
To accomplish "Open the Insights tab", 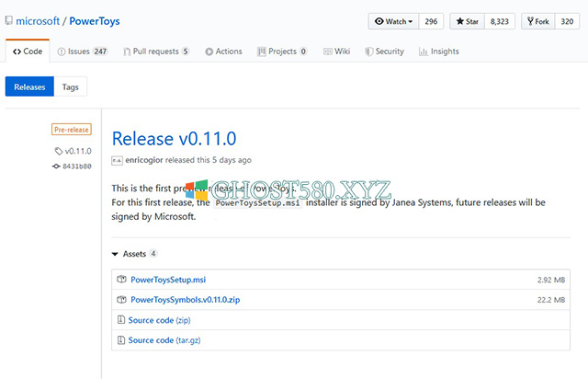I will tap(439, 51).
